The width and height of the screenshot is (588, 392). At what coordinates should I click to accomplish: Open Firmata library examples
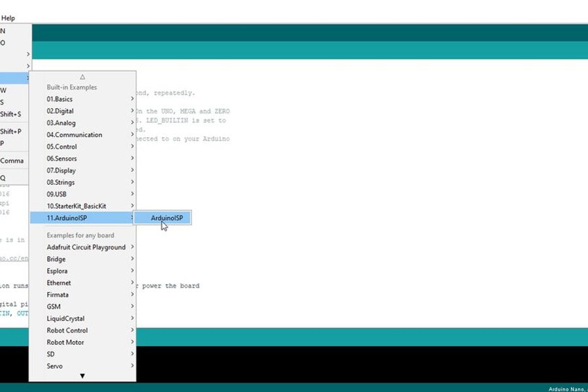pos(82,295)
